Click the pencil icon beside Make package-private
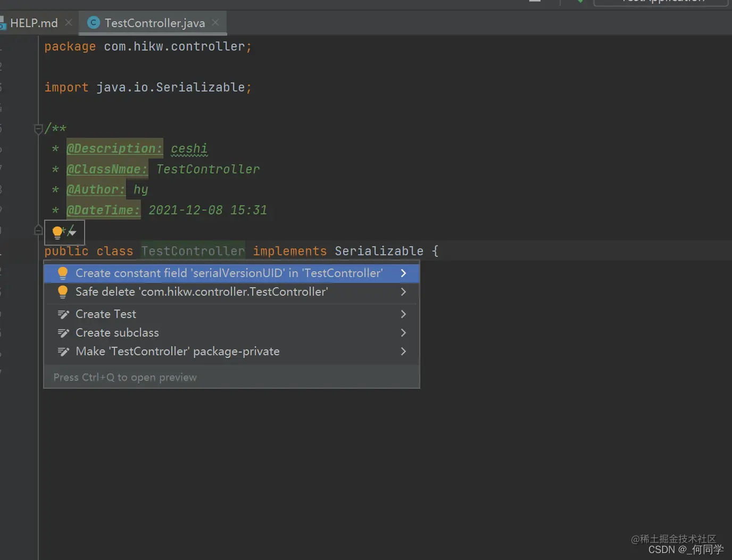 [x=63, y=352]
